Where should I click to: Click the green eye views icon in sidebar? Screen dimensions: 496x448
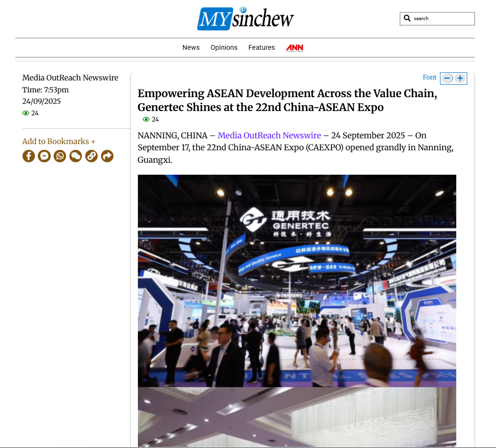click(26, 113)
